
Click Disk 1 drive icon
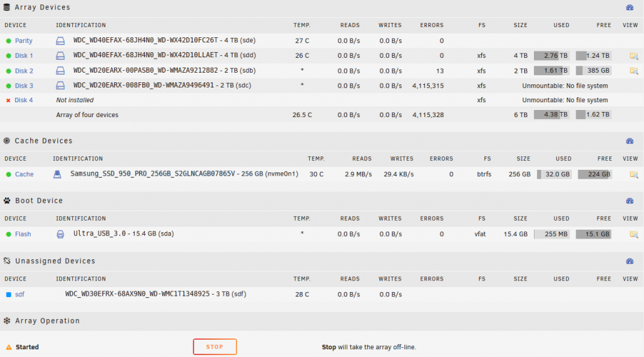point(61,55)
